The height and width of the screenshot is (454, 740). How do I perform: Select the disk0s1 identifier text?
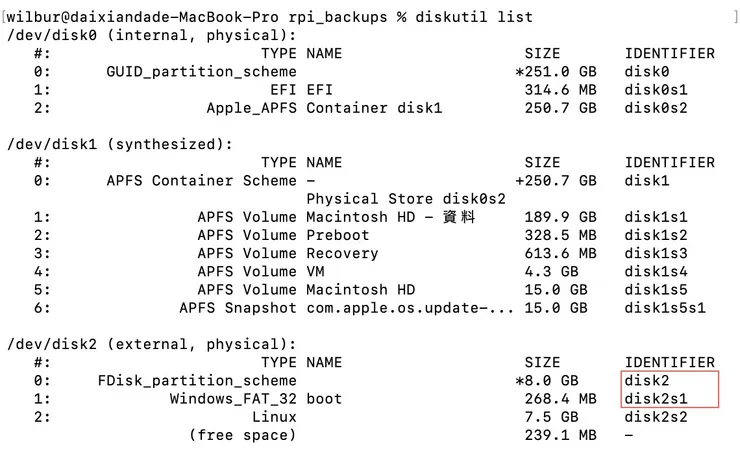(x=656, y=90)
